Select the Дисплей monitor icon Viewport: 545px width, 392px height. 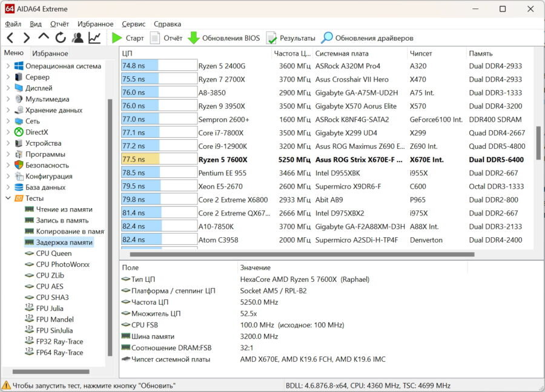[19, 88]
